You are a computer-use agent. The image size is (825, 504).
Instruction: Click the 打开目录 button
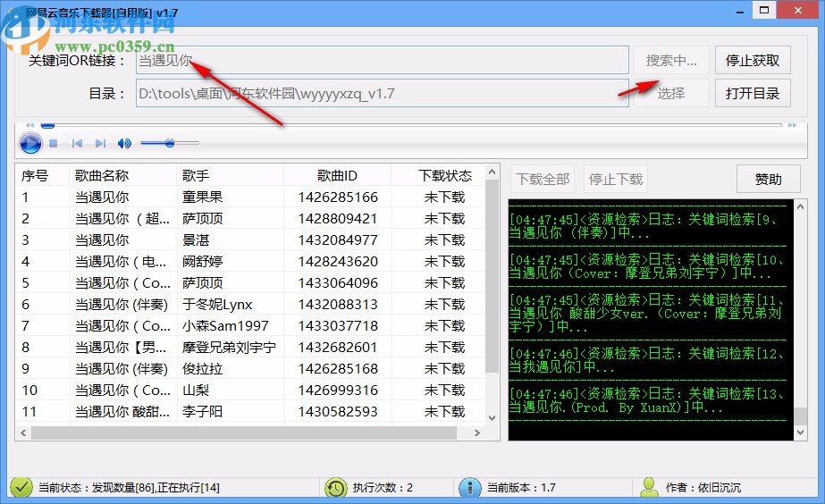(x=753, y=94)
